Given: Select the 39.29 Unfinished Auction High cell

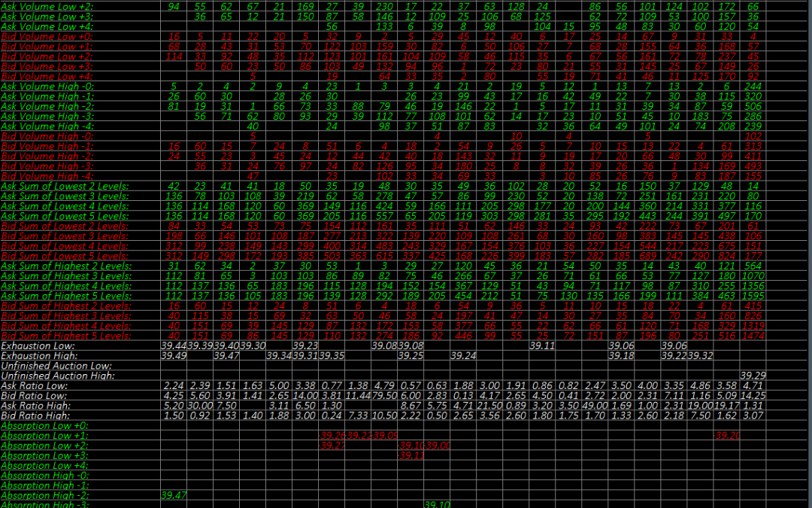Looking at the screenshot, I should 753,376.
